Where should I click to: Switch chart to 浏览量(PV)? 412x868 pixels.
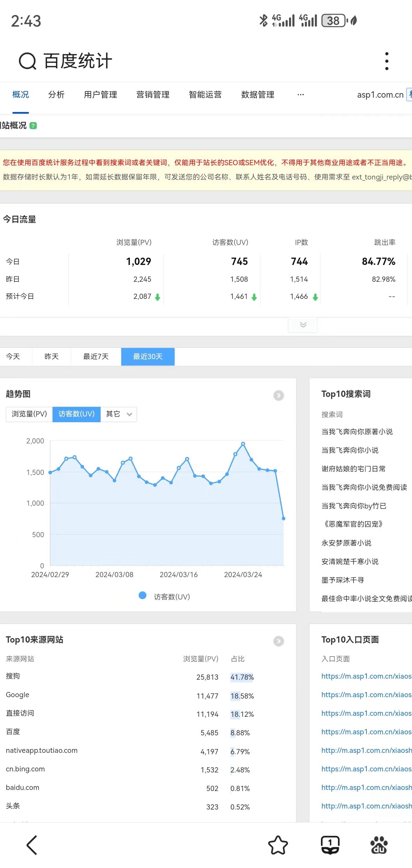29,414
